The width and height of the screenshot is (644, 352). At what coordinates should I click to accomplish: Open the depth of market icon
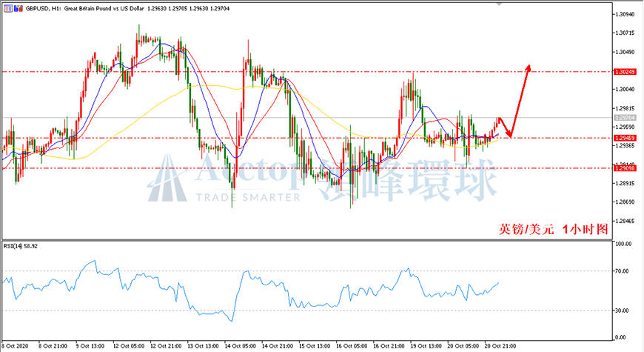(19, 8)
